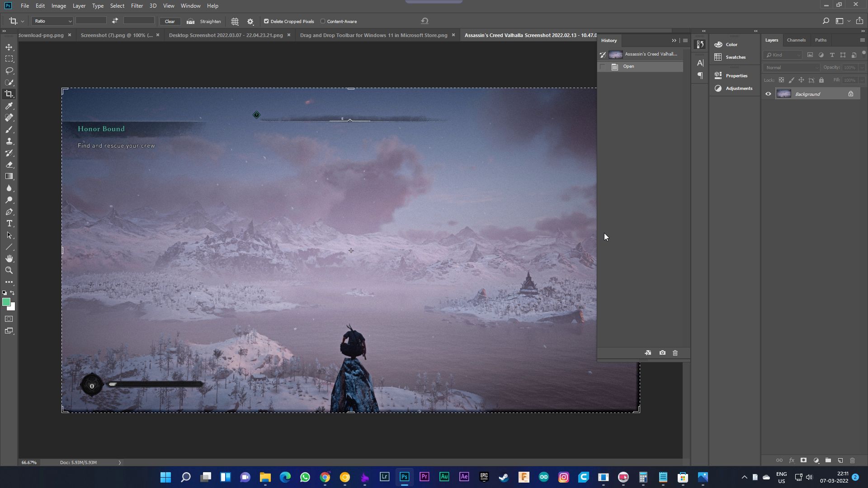868x488 pixels.
Task: Click the Clear button in options bar
Action: [170, 21]
